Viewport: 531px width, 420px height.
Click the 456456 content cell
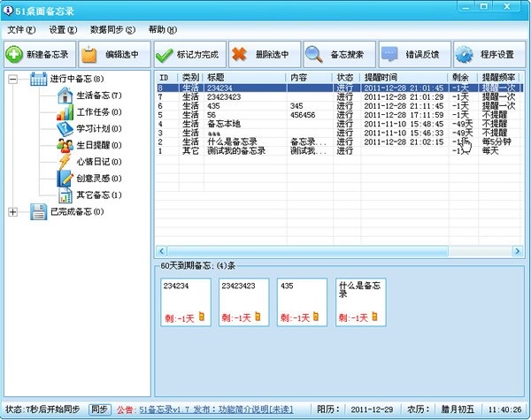[310, 115]
